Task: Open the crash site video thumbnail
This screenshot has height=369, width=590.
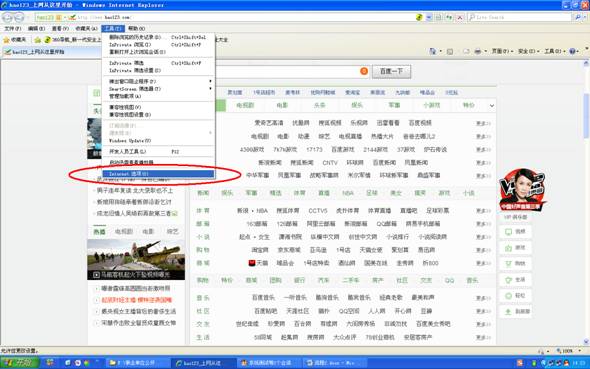Action: pos(136,260)
